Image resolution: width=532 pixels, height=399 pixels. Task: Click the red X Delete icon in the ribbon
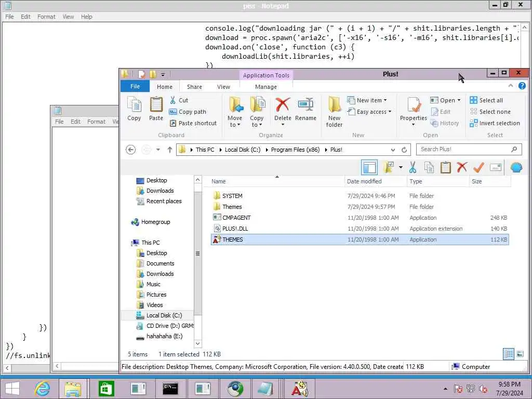pos(283,104)
